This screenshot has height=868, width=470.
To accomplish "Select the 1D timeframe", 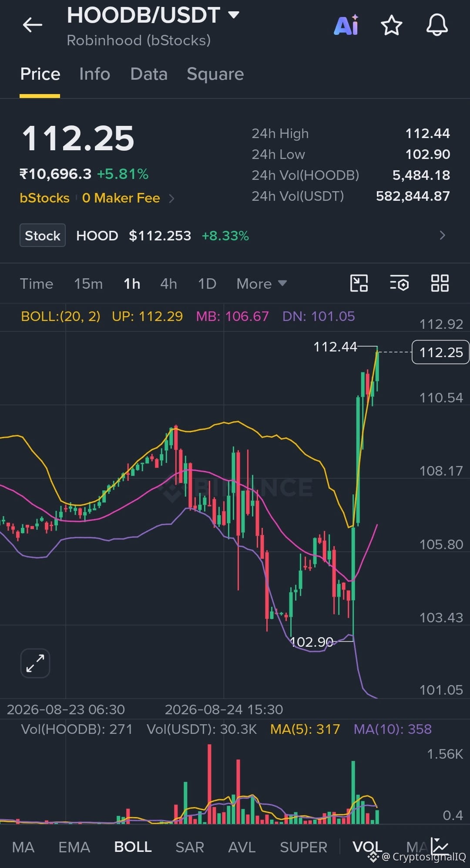I will pos(207,284).
